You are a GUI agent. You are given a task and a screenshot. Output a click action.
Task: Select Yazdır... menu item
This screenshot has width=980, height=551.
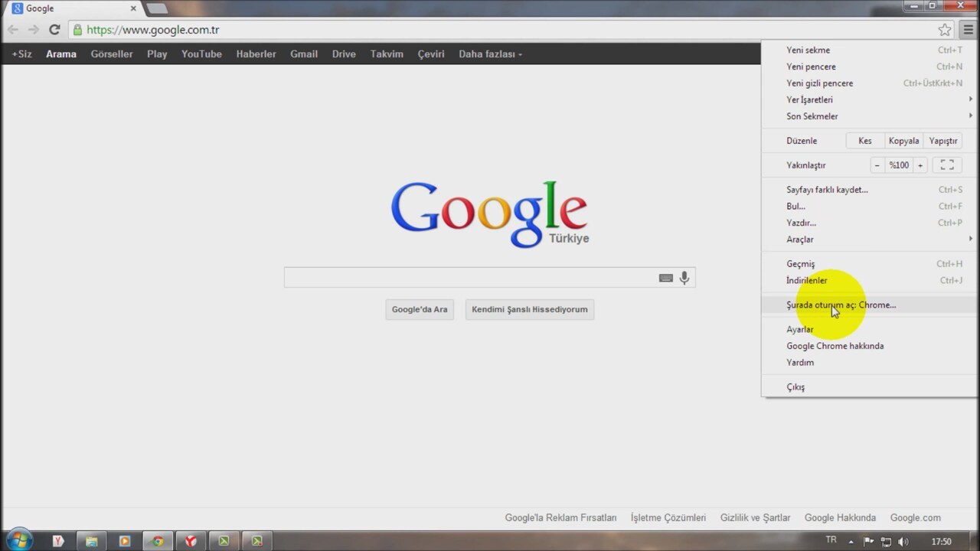click(x=869, y=223)
